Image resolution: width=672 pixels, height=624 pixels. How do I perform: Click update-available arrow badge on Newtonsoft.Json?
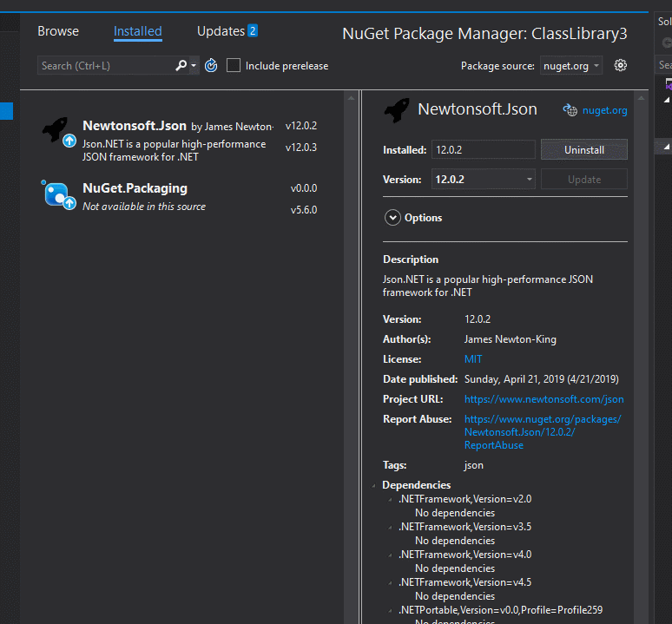click(x=69, y=141)
